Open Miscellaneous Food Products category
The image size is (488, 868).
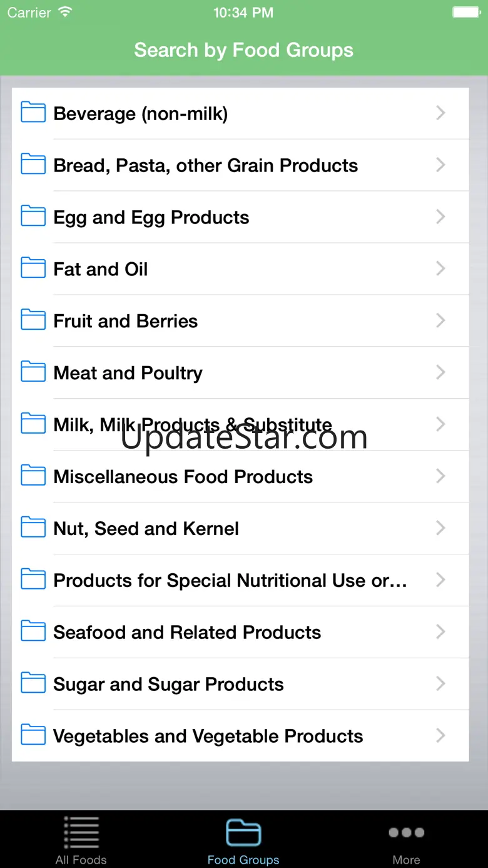183,477
